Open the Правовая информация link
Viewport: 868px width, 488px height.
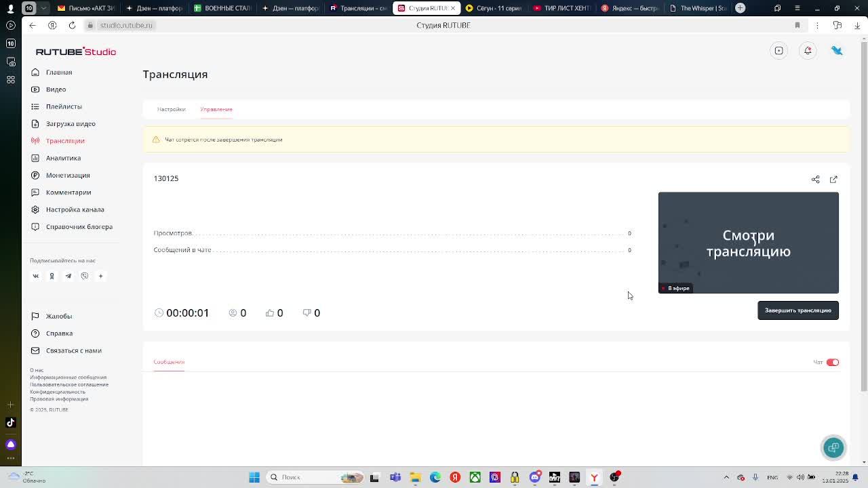pos(59,399)
